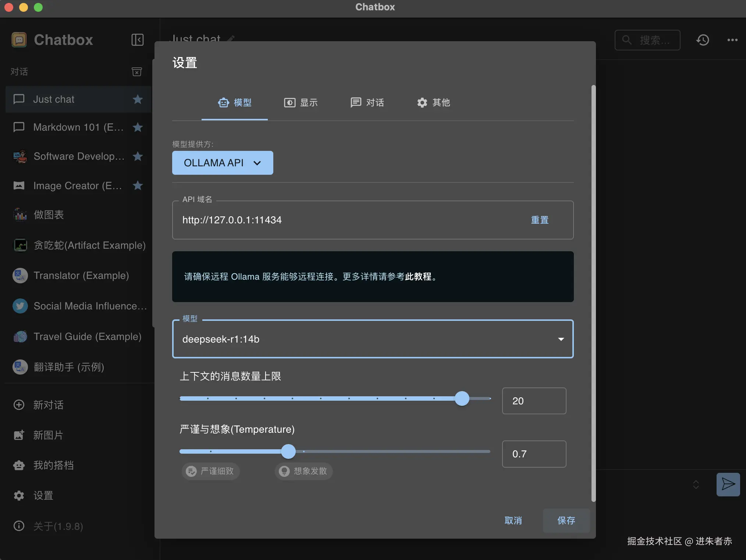Click the 新对话 plus icon

19,405
